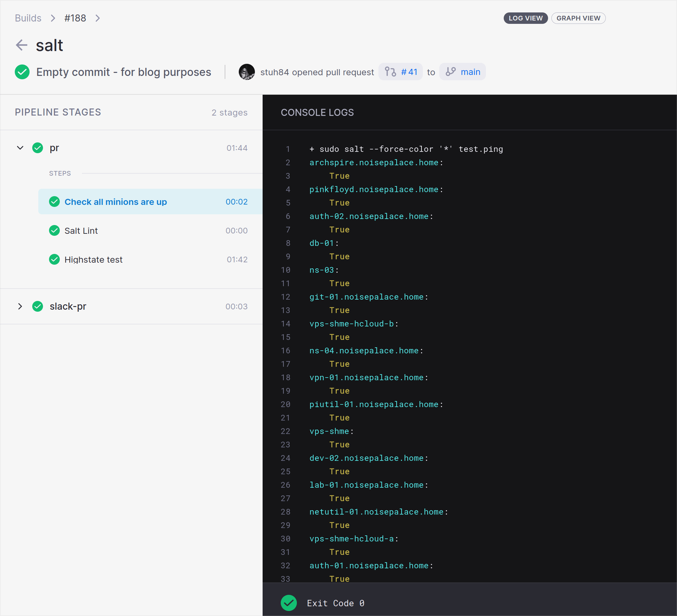This screenshot has height=616, width=677.
Task: Click the Salt Lint step status icon
Action: [54, 231]
